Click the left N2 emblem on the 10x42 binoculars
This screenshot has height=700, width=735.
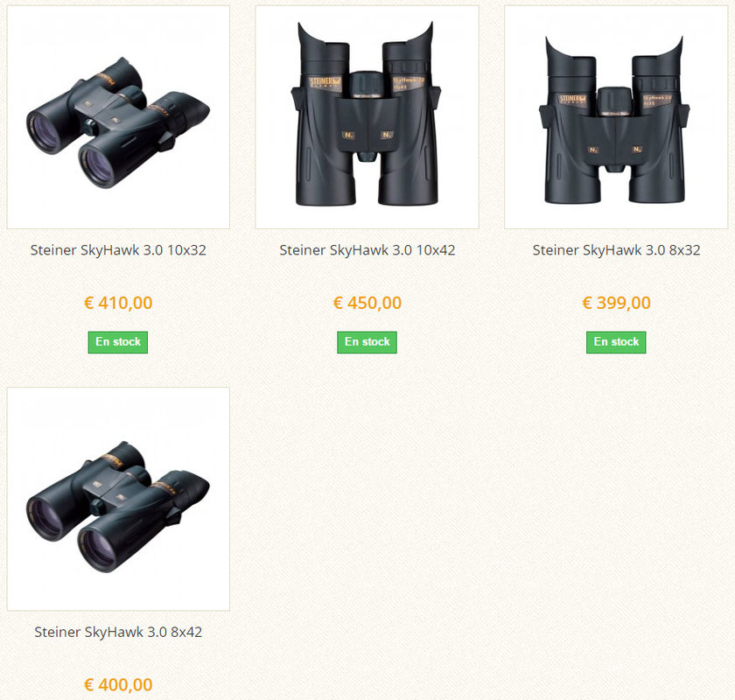pos(348,136)
